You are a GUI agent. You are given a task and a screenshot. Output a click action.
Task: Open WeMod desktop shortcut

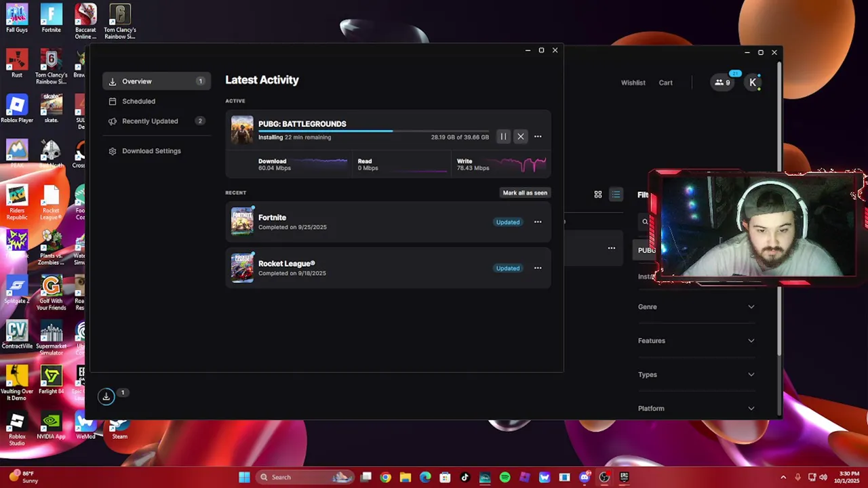85,426
